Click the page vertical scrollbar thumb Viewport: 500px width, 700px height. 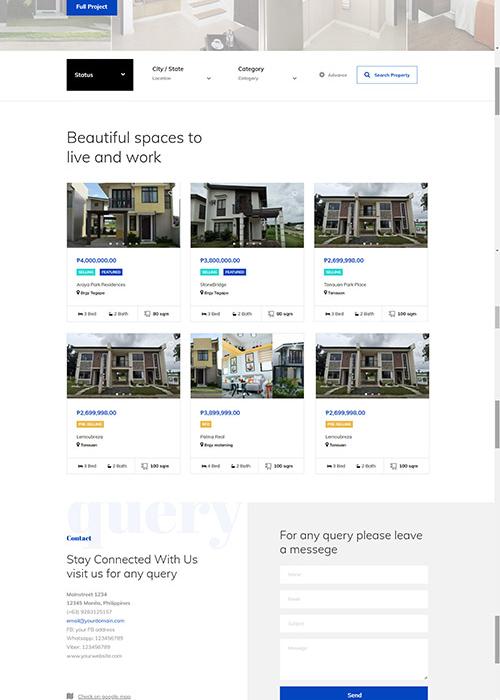(497, 92)
